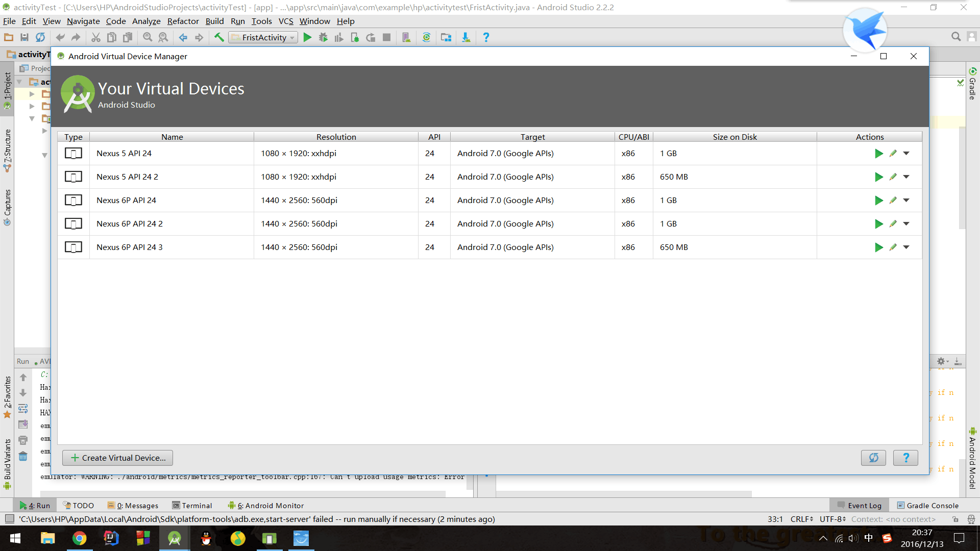Open the VCS menu

[x=286, y=21]
